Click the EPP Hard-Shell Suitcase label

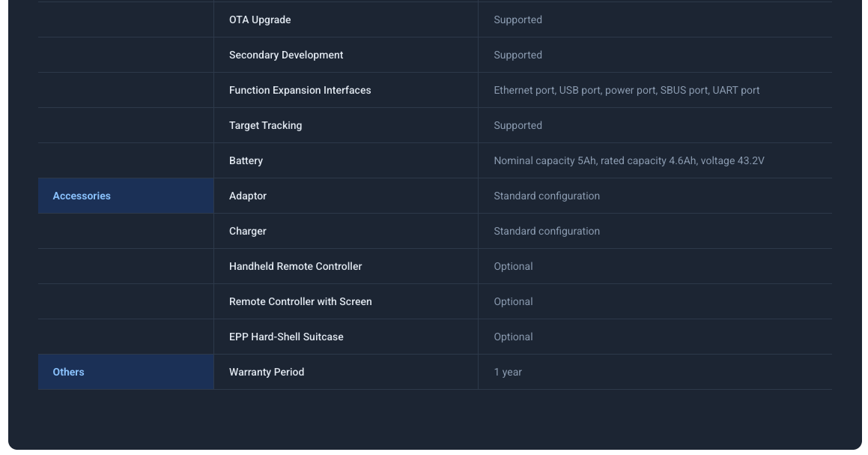(286, 337)
